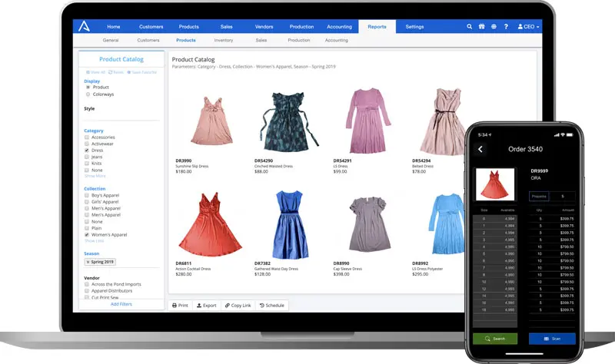Select the Colorways display radio button
615x364 pixels.
88,94
